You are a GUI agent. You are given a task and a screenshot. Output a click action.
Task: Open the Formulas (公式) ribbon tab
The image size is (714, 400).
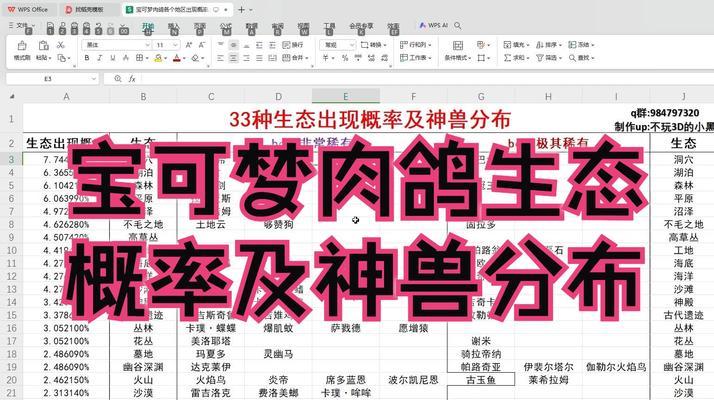[x=225, y=26]
